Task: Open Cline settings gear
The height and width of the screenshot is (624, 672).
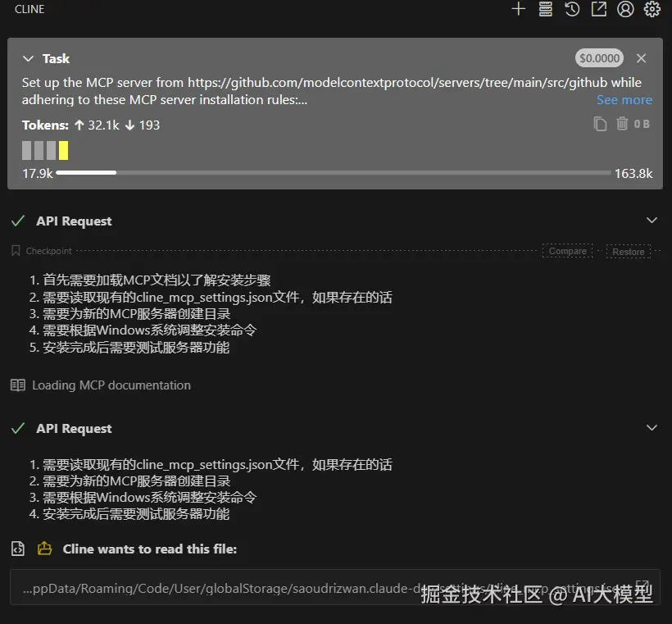Action: coord(651,10)
